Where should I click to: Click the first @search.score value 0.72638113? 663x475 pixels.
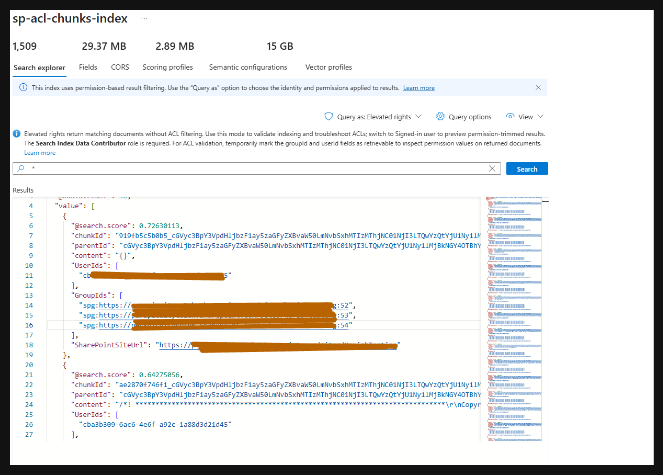[159, 226]
